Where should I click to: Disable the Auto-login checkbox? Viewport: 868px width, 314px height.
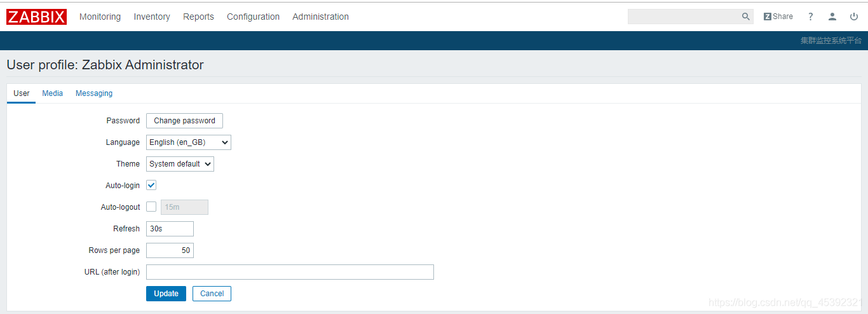coord(151,186)
